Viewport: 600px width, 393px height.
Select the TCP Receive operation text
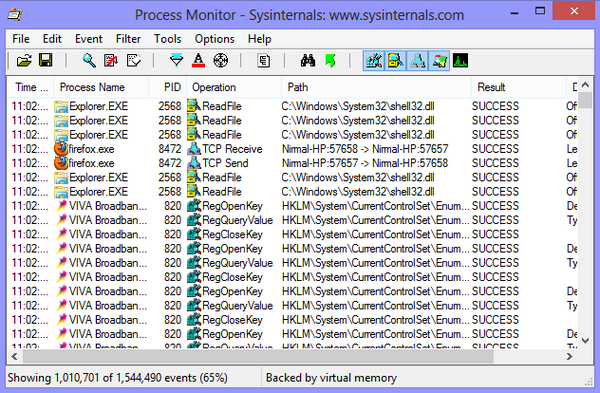tap(232, 149)
